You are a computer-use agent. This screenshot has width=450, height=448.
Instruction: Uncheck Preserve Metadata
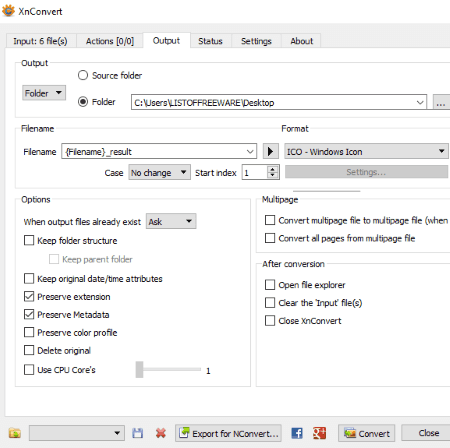tap(29, 314)
